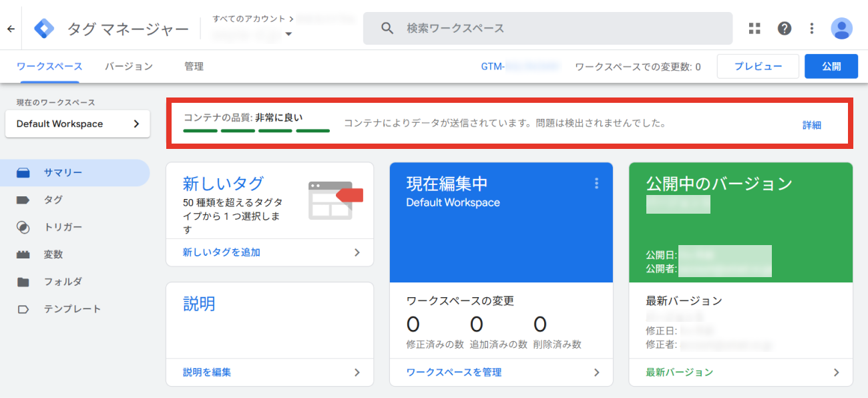Select トリガー in the sidebar
This screenshot has width=868, height=398.
click(75, 227)
